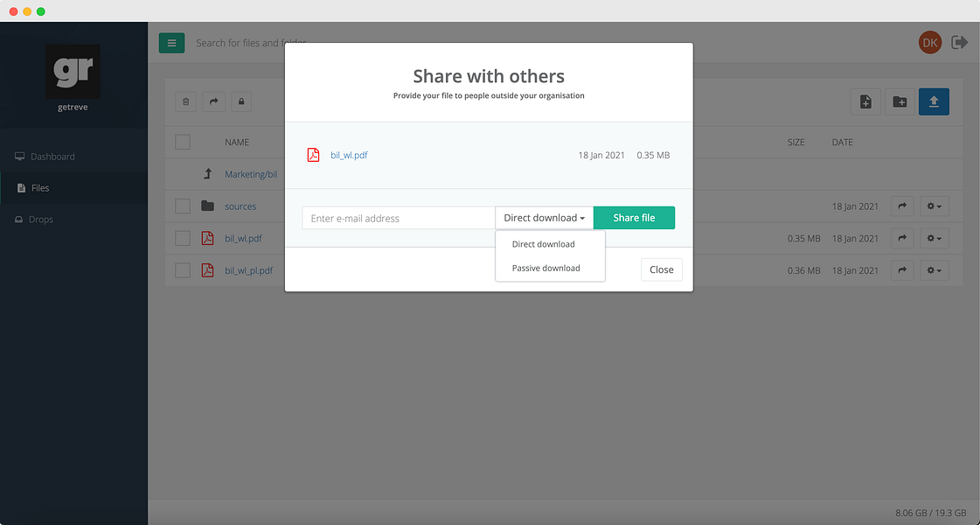
Task: Click the PDF icon in share dialog
Action: click(313, 155)
